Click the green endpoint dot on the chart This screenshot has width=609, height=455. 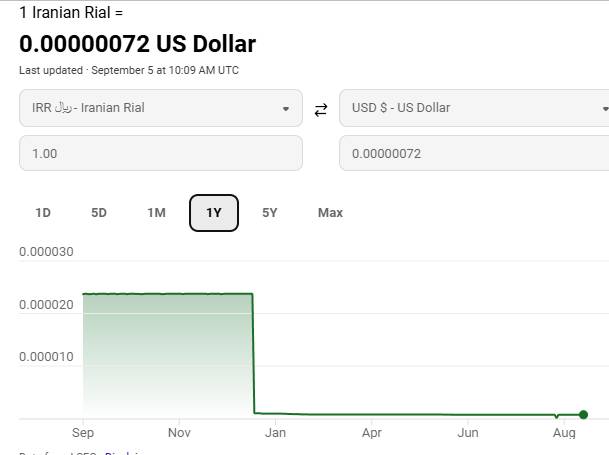583,415
